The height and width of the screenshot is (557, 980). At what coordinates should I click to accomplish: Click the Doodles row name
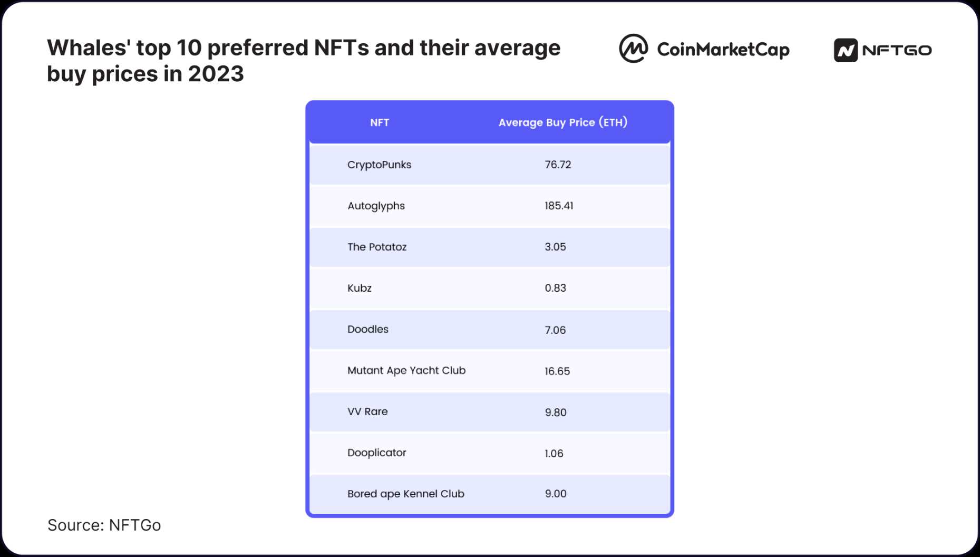[x=368, y=329]
